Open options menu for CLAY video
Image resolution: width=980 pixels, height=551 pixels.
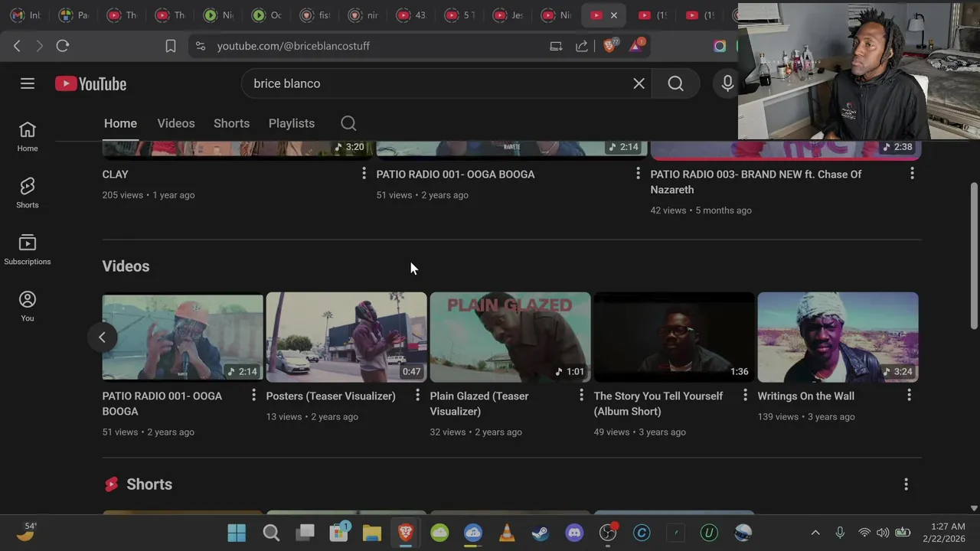tap(364, 174)
